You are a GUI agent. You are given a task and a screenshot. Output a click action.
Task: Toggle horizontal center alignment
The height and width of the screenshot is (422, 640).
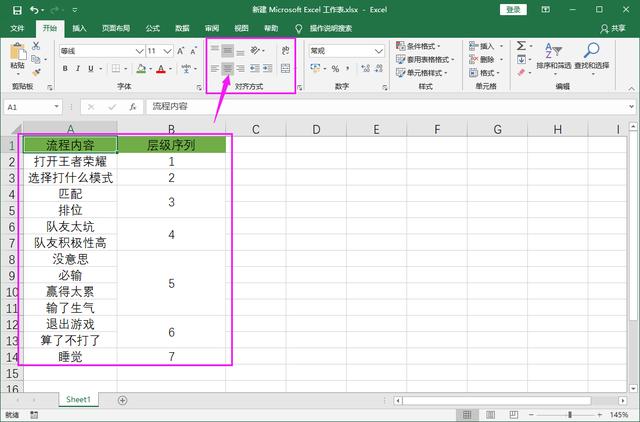[227, 68]
